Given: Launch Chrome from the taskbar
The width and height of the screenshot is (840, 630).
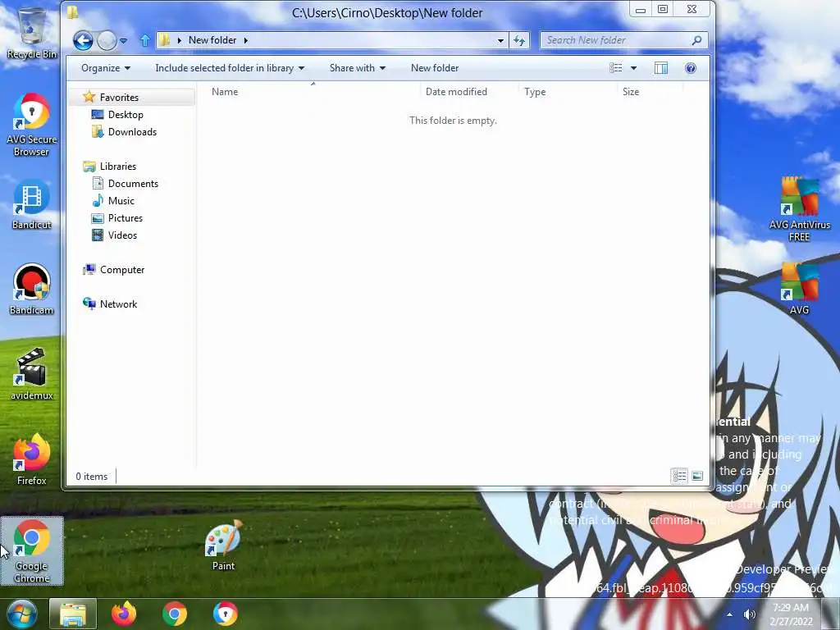Looking at the screenshot, I should [x=175, y=614].
